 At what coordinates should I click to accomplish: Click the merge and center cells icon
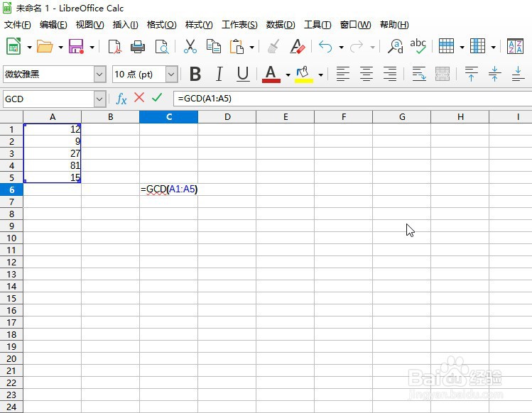tap(443, 74)
